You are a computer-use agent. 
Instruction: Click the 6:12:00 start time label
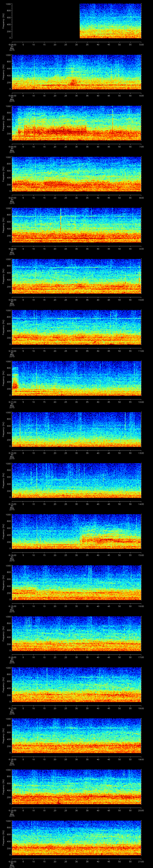12,453
